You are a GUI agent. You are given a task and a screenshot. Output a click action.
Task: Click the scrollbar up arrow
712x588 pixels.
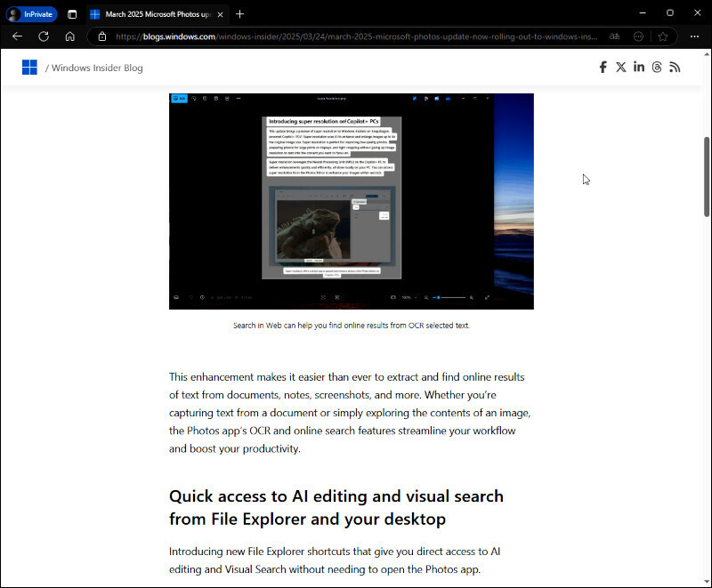[x=707, y=54]
